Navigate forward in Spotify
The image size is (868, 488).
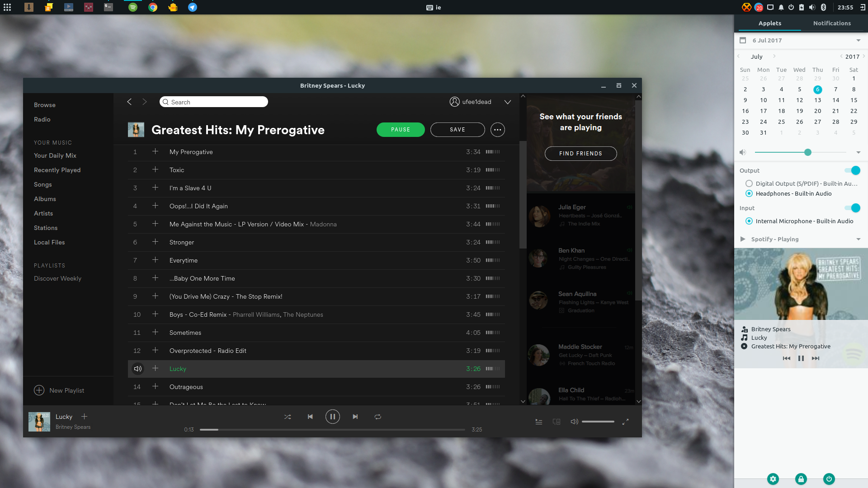[x=145, y=102]
